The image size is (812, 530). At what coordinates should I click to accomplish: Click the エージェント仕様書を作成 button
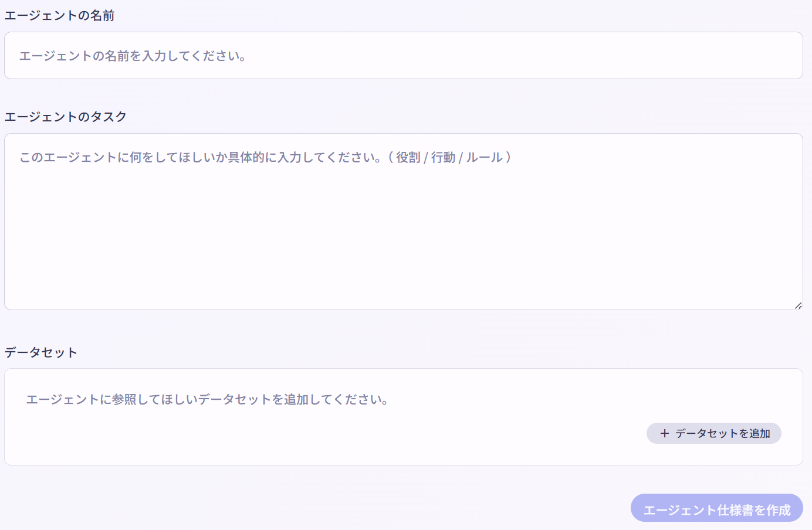tap(716, 509)
